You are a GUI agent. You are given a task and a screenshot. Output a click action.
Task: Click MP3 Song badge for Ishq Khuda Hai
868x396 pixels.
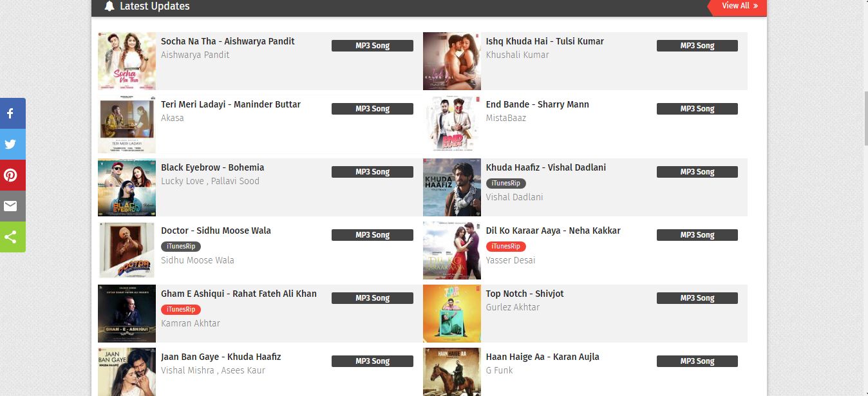(x=697, y=46)
